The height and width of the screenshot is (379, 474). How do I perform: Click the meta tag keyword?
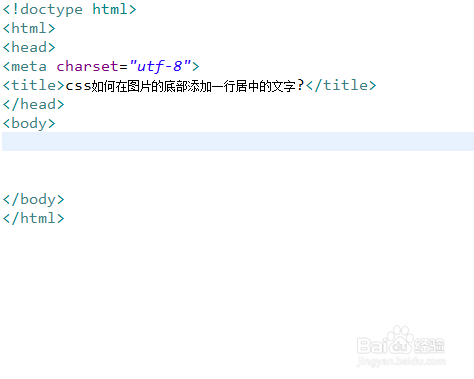(x=29, y=66)
